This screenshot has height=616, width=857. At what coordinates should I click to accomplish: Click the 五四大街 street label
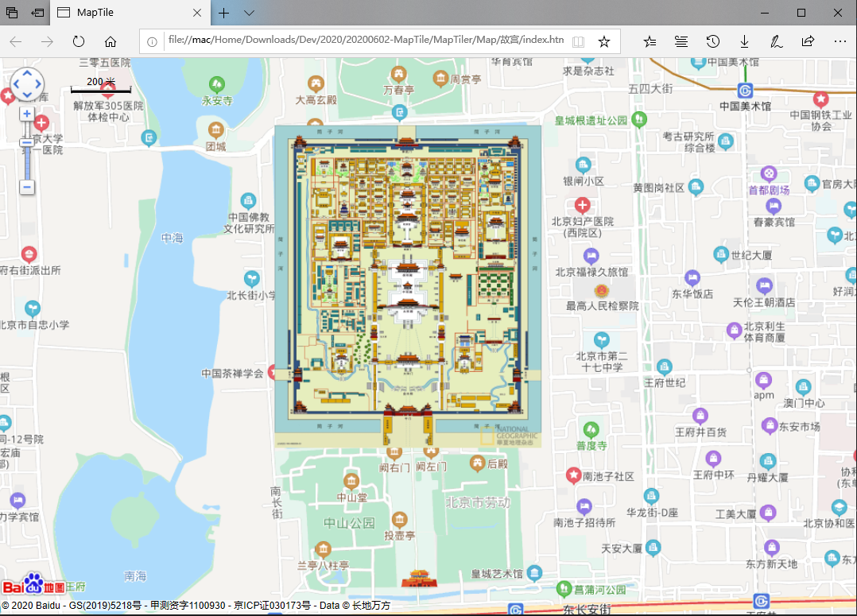click(x=650, y=88)
